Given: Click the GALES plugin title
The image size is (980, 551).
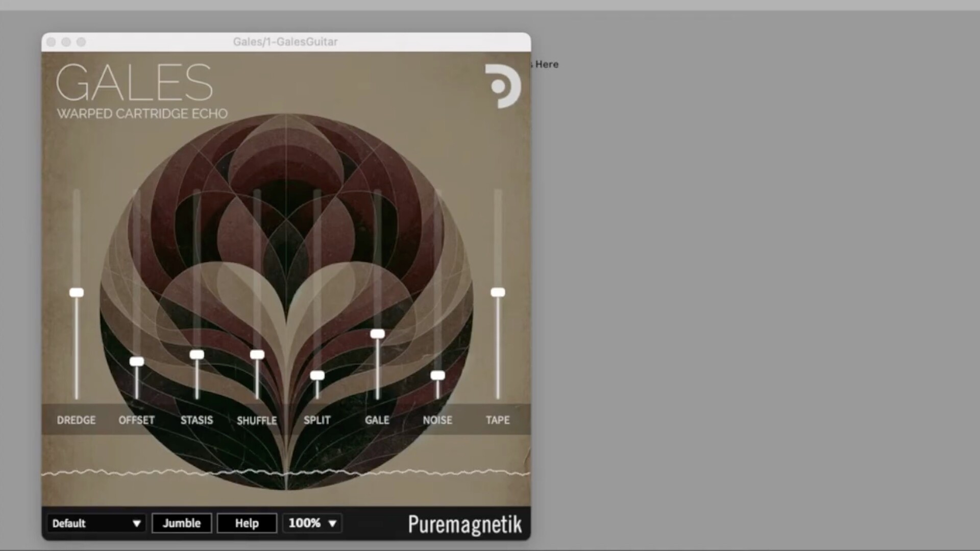Looking at the screenshot, I should pyautogui.click(x=134, y=82).
